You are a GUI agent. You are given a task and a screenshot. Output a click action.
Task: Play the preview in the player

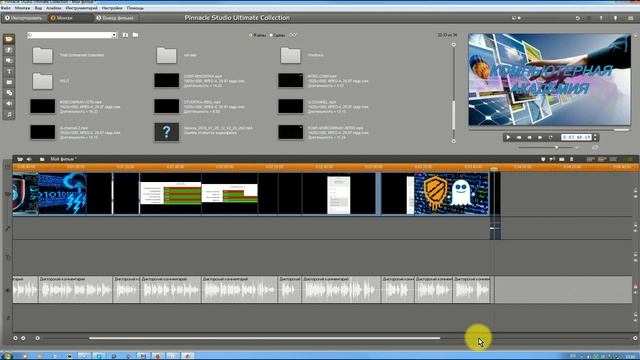point(508,138)
